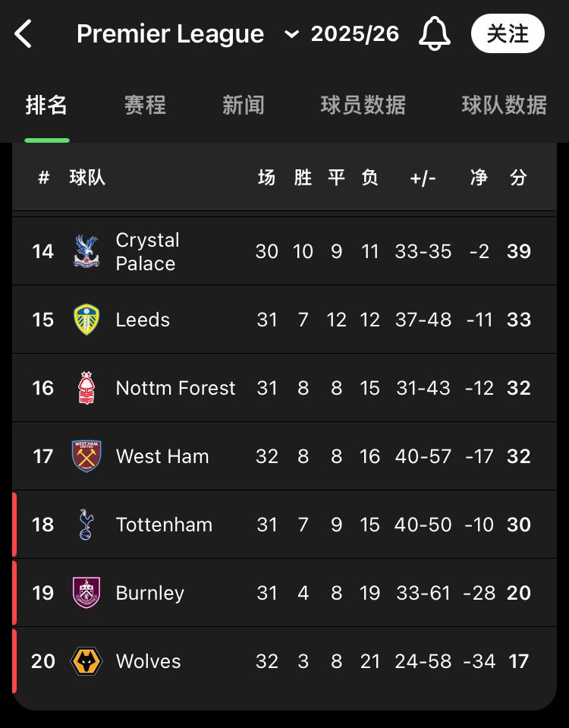This screenshot has height=728, width=569.
Task: Open the 2025/26 season selector
Action: pos(354,34)
